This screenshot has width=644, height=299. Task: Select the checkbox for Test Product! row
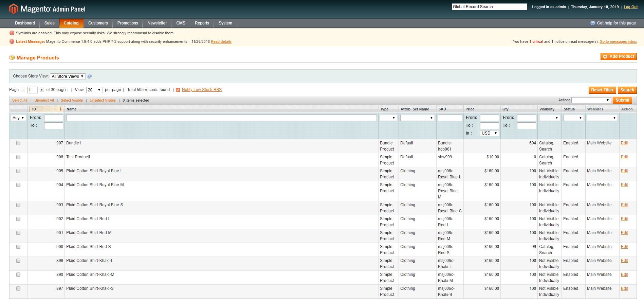(18, 157)
